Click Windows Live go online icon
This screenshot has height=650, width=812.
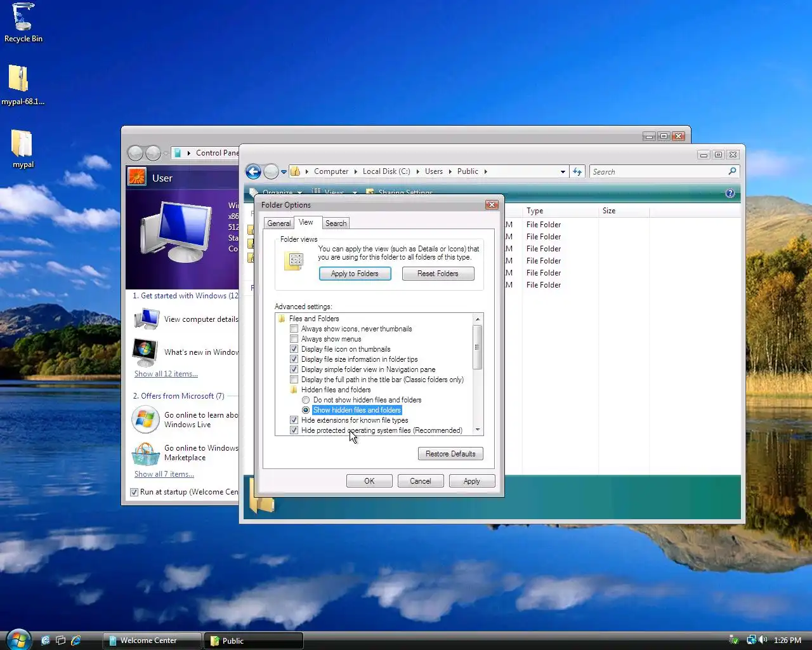coord(145,420)
